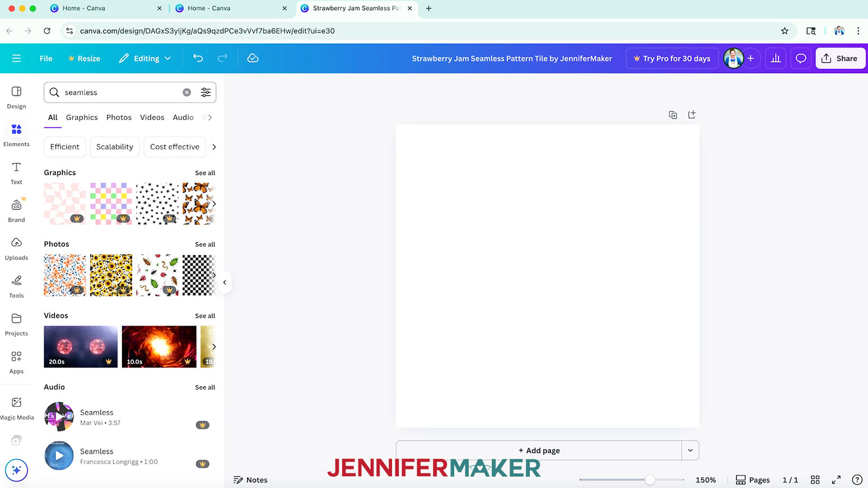This screenshot has width=868, height=488.
Task: Open the File menu
Action: click(46, 58)
